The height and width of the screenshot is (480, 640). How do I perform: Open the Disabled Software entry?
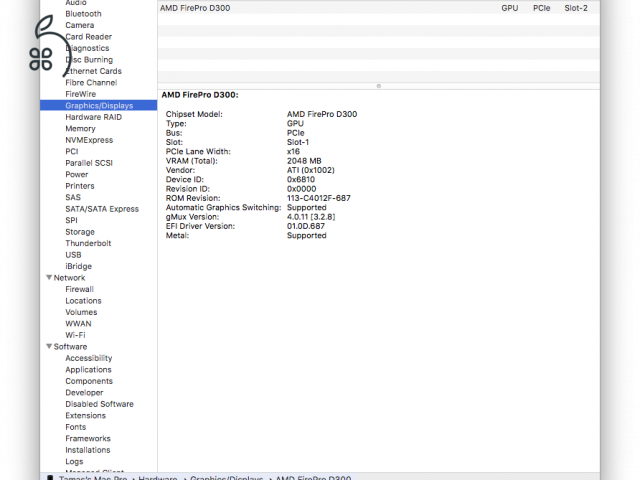pos(99,404)
